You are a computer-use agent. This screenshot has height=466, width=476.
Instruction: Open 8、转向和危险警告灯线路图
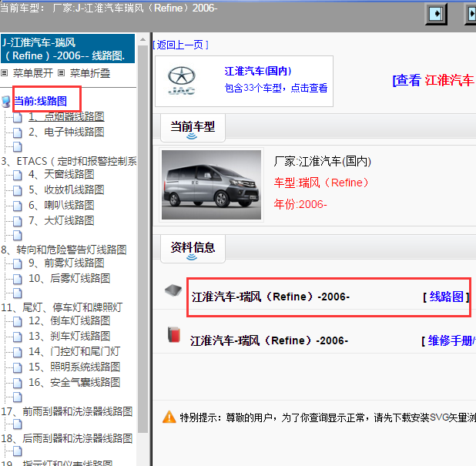(x=64, y=250)
